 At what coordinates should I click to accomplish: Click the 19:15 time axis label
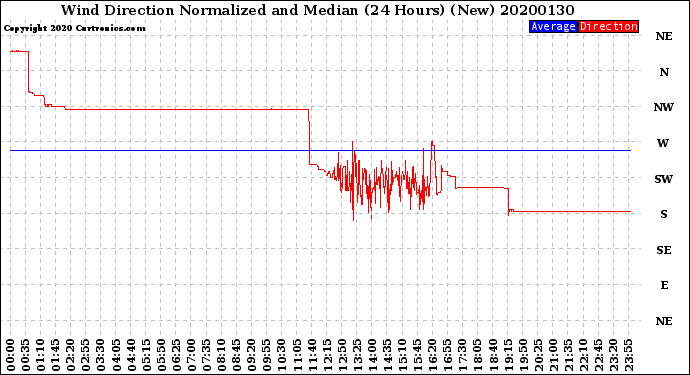[x=508, y=355]
